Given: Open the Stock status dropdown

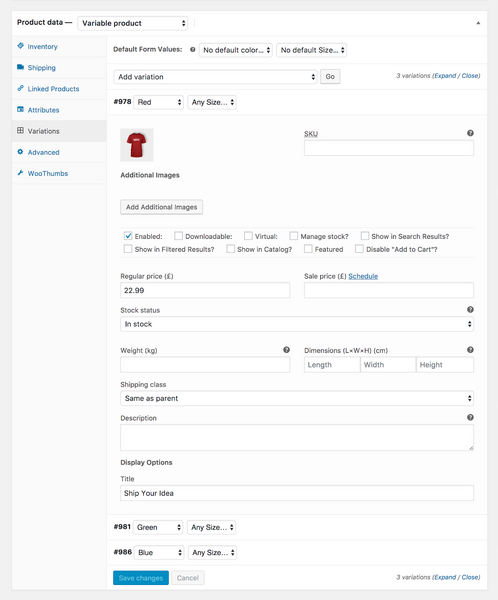Looking at the screenshot, I should click(x=297, y=324).
